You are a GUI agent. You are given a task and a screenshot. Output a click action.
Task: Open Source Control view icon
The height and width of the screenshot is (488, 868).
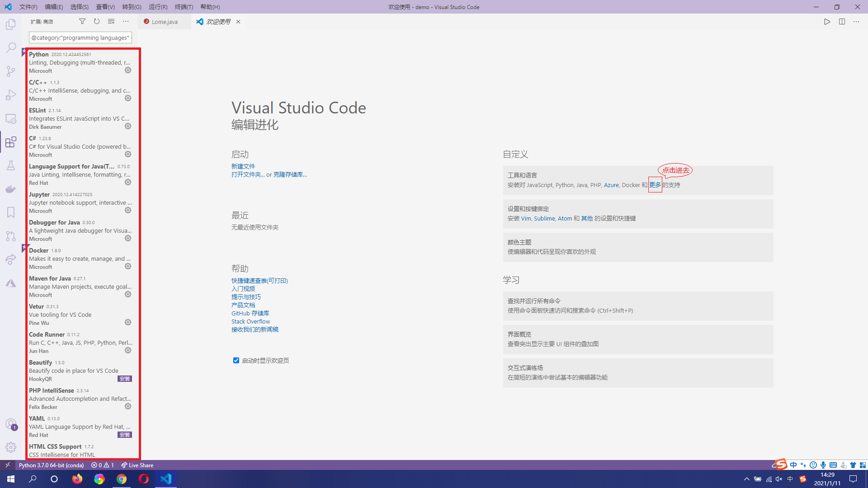coord(11,71)
